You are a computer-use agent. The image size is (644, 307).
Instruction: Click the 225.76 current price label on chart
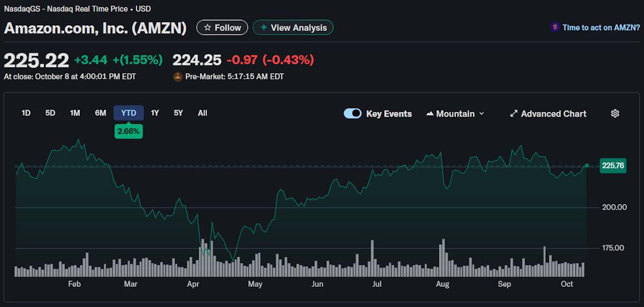click(x=613, y=165)
